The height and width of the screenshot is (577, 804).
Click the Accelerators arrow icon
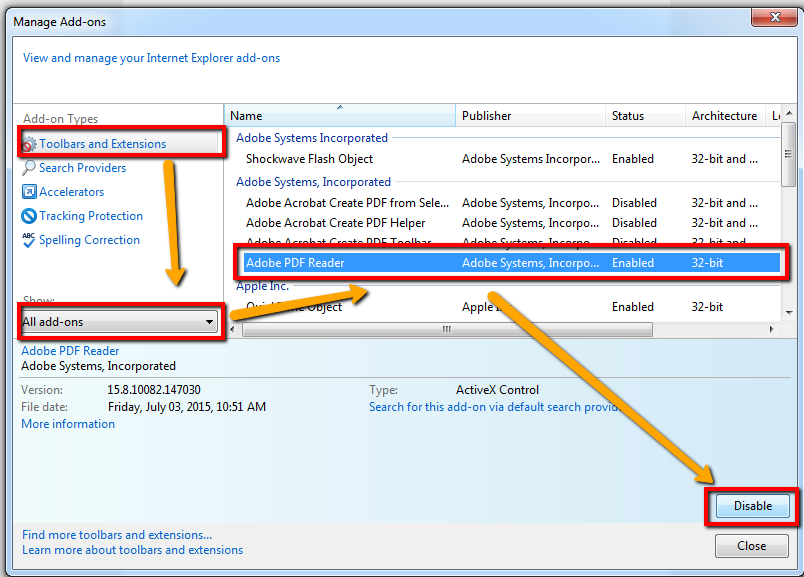point(29,192)
